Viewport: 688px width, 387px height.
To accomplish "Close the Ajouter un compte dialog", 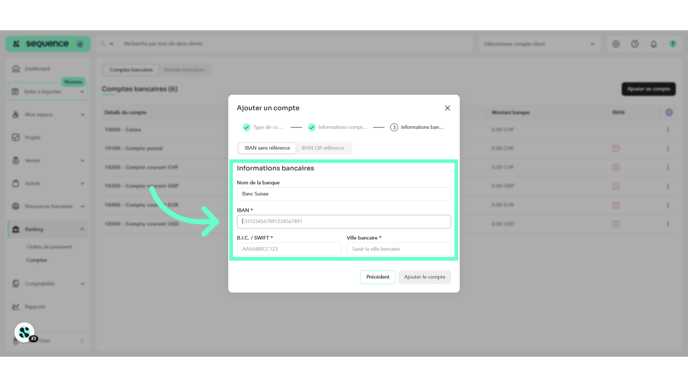I will (447, 108).
